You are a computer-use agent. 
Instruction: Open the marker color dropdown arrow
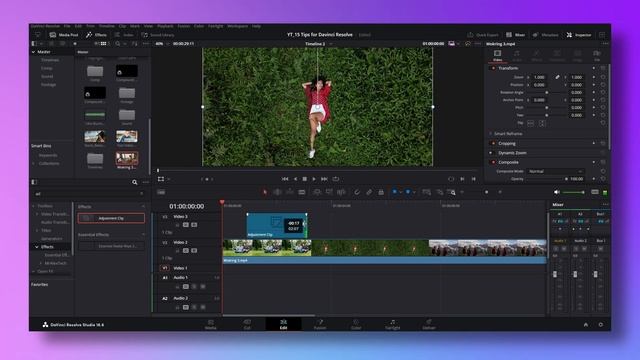click(x=414, y=192)
